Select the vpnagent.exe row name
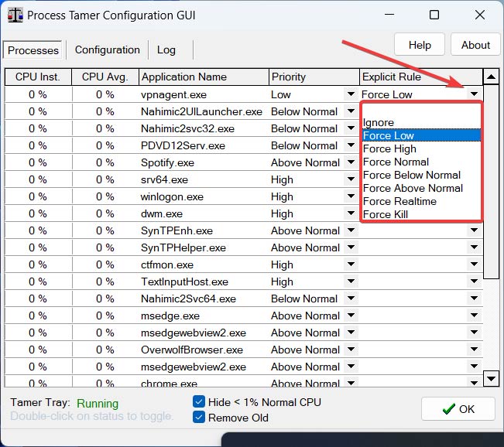This screenshot has height=447, width=504. tap(173, 94)
